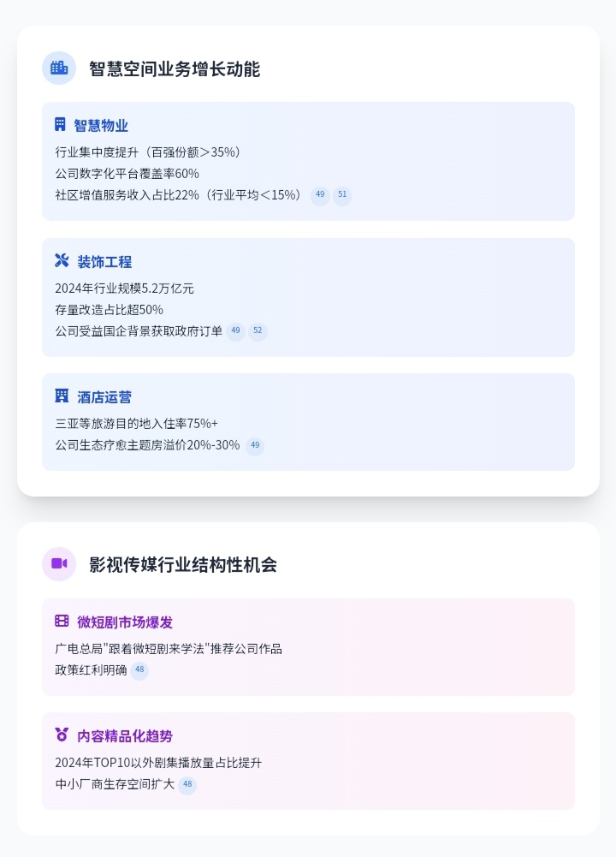The image size is (616, 857).
Task: Click the medal icon beside 内容精品化趋势
Action: 62,735
